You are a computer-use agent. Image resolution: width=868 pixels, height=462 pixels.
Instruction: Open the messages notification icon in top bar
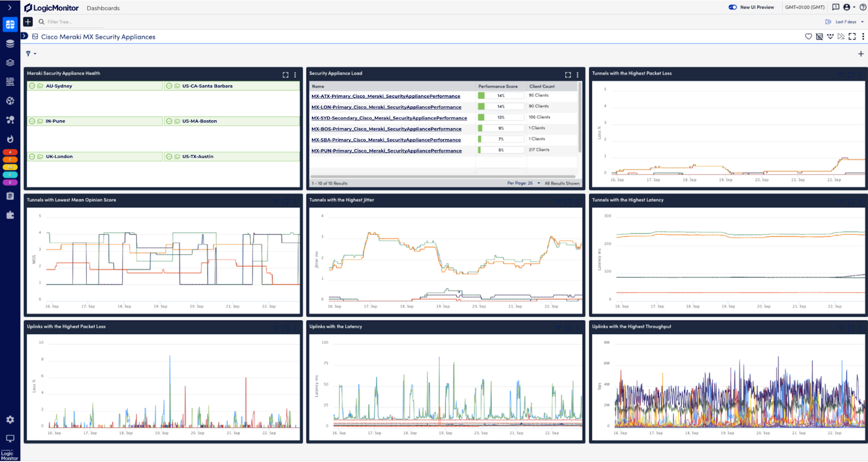pyautogui.click(x=835, y=7)
